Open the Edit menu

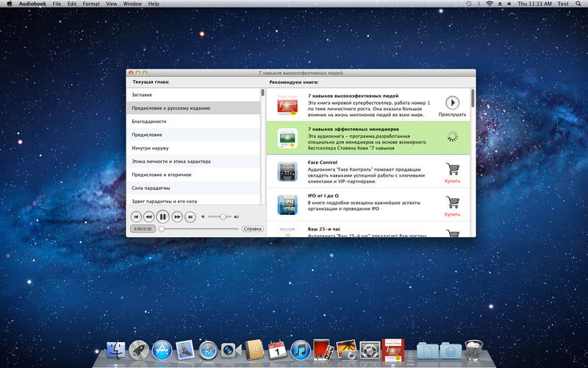[71, 4]
